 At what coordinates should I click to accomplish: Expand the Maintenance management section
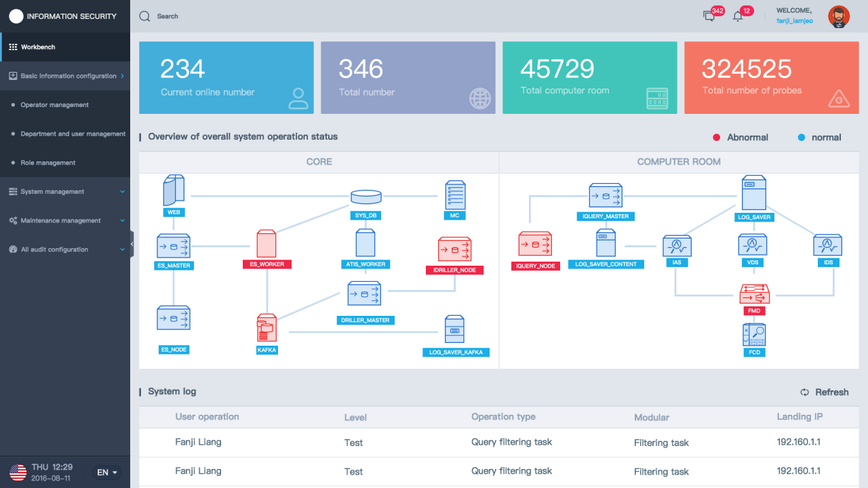tap(65, 221)
